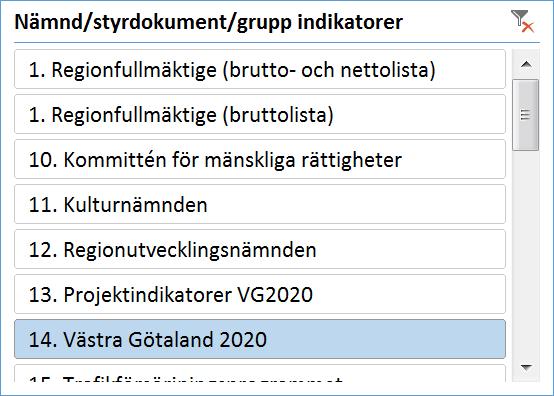The height and width of the screenshot is (396, 554).
Task: Click grip lines on the scrollbar thumb
Action: point(526,115)
